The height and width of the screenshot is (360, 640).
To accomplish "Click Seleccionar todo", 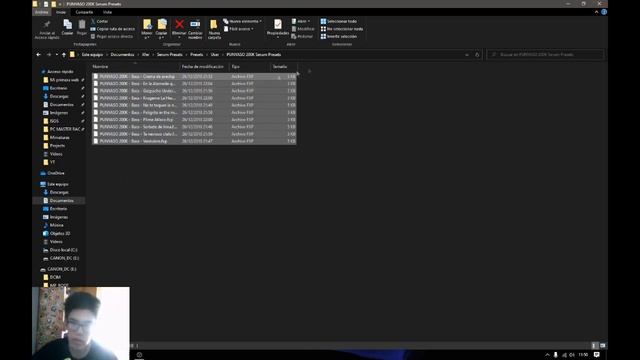I will [x=339, y=21].
